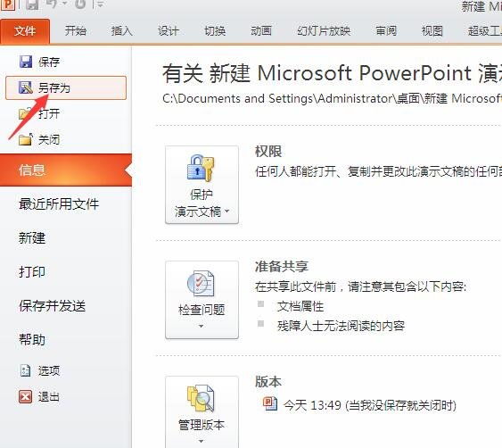The width and height of the screenshot is (502, 448).
Task: Click the Close (关闭) folder icon
Action: (x=25, y=140)
